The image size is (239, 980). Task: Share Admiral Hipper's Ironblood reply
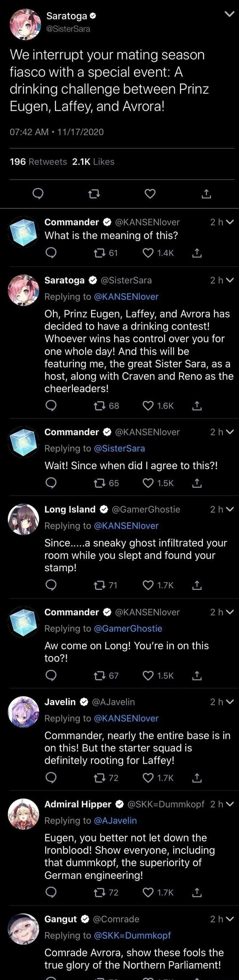click(x=197, y=892)
